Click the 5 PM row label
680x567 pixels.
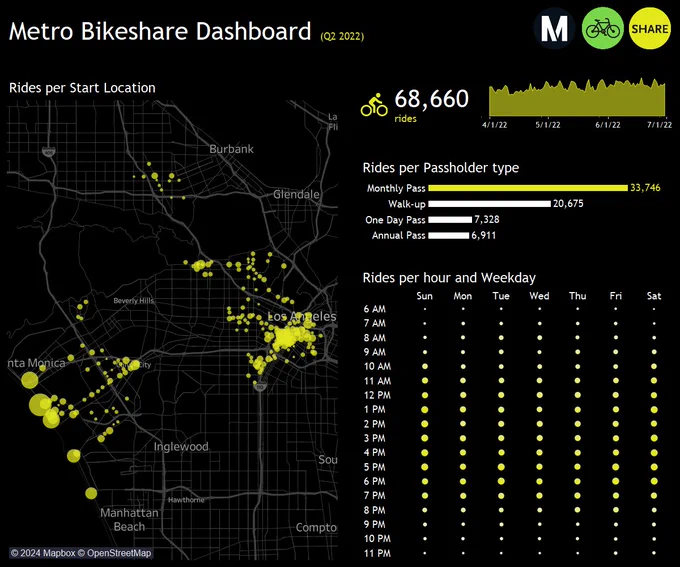(375, 467)
